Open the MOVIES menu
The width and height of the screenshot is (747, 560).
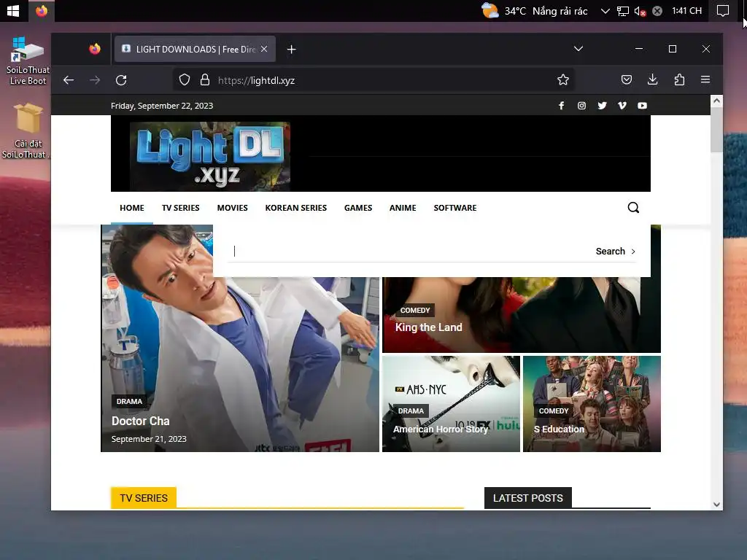pyautogui.click(x=233, y=208)
